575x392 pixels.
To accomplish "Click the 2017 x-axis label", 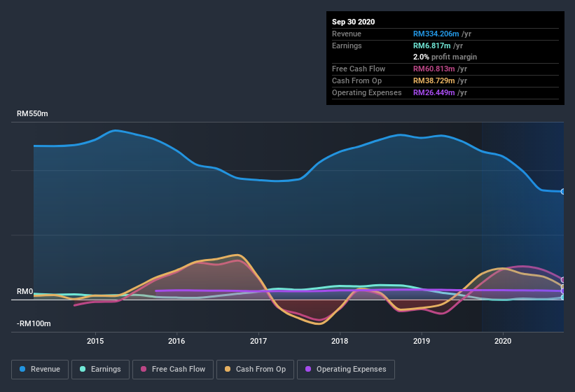I will pos(258,341).
